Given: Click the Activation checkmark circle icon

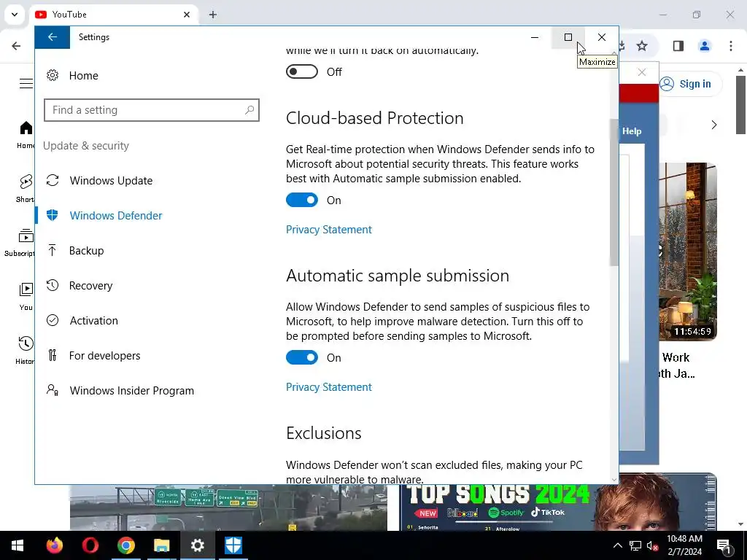Looking at the screenshot, I should 53,320.
